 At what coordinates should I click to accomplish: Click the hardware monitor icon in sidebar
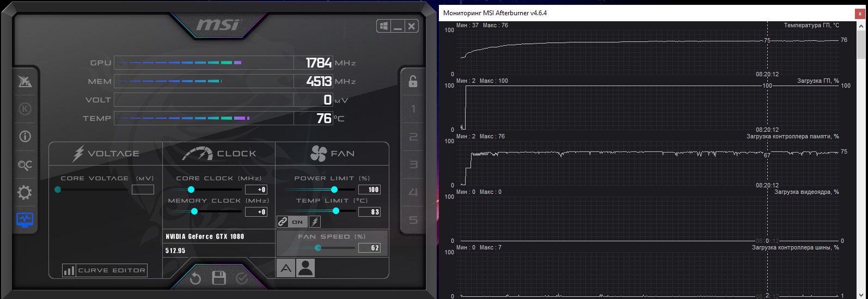tap(25, 220)
